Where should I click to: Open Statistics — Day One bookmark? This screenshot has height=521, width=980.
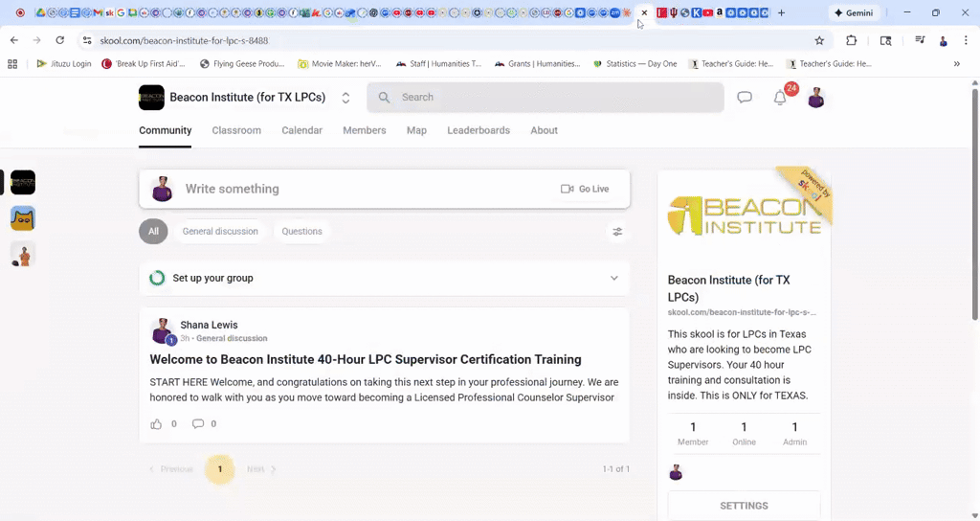[635, 64]
